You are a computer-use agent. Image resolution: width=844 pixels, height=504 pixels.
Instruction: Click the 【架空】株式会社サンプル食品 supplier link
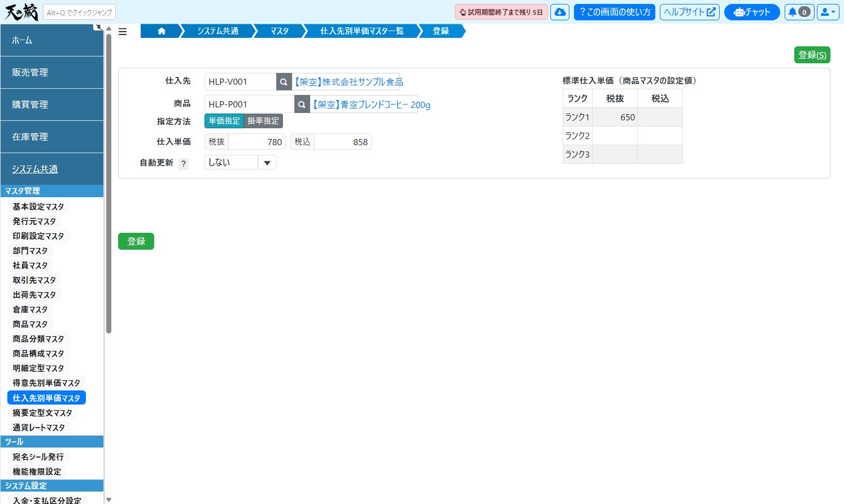348,82
